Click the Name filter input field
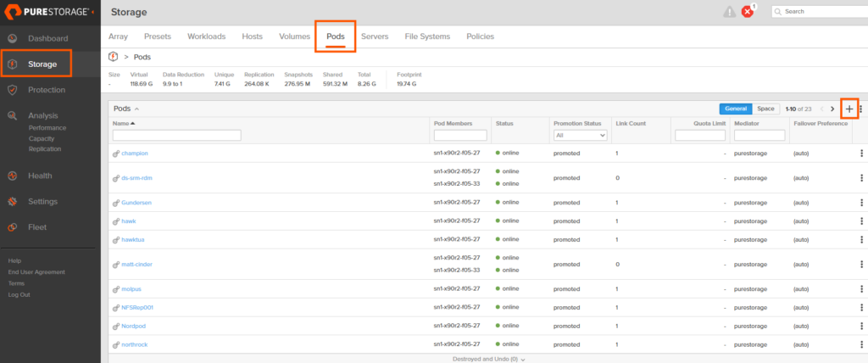The width and height of the screenshot is (868, 363). point(176,136)
